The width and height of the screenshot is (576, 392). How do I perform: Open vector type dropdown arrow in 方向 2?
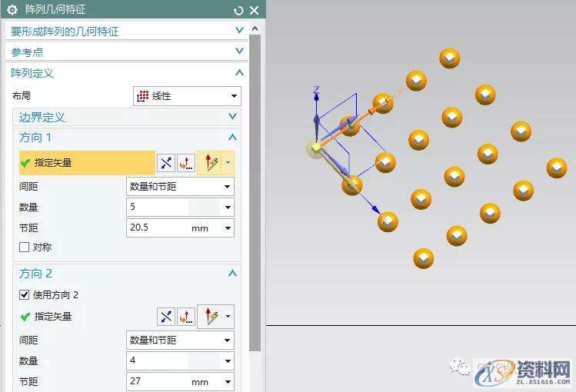pyautogui.click(x=228, y=317)
